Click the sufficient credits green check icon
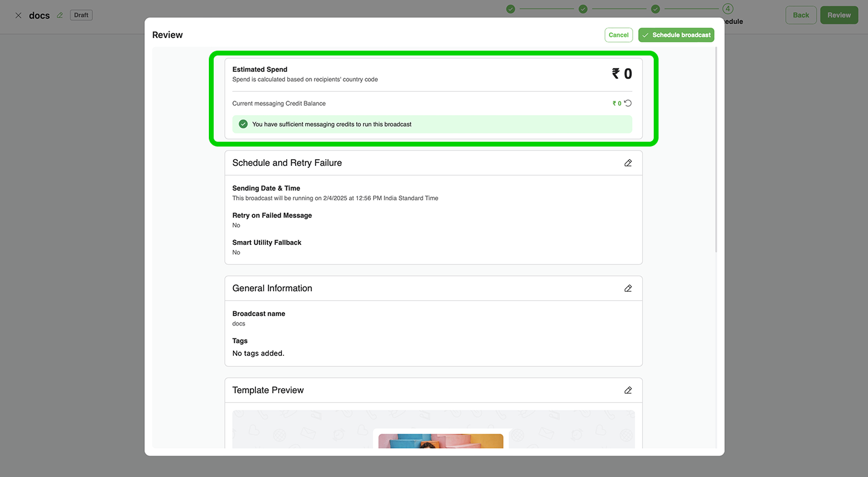The width and height of the screenshot is (868, 477). 243,124
